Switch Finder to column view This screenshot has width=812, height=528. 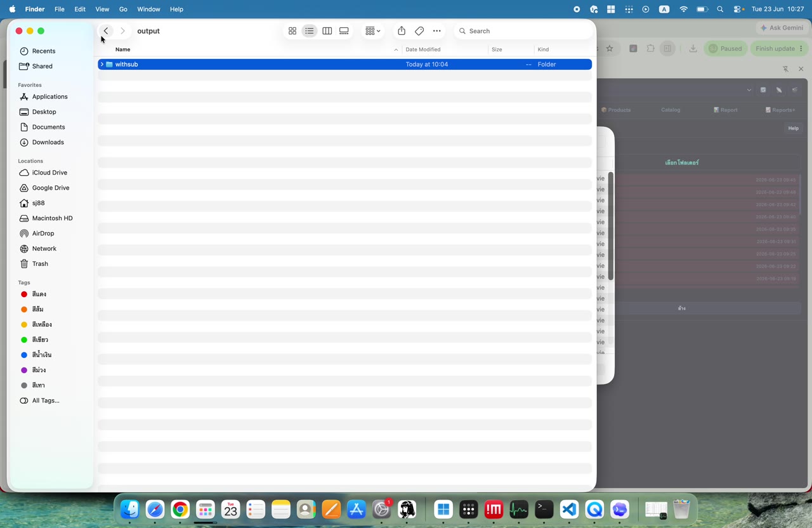point(327,31)
